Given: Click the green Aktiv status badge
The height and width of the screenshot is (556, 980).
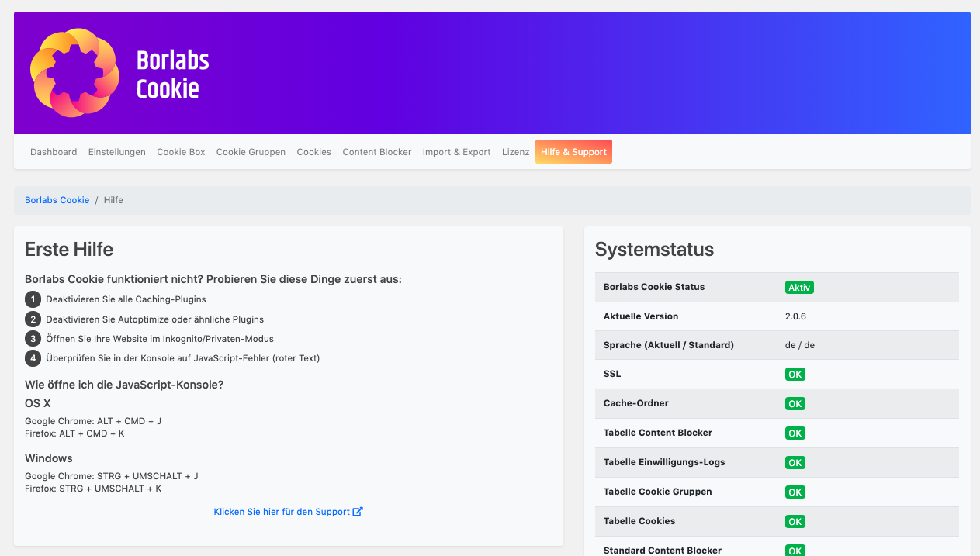Looking at the screenshot, I should 799,288.
